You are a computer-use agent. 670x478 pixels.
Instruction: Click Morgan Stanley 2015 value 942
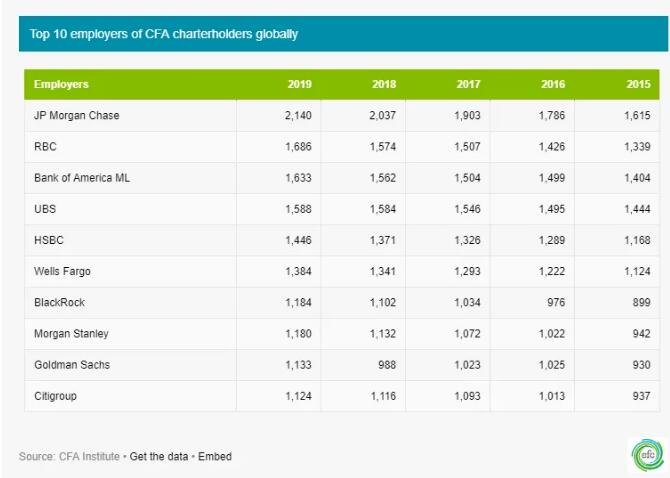(x=641, y=334)
